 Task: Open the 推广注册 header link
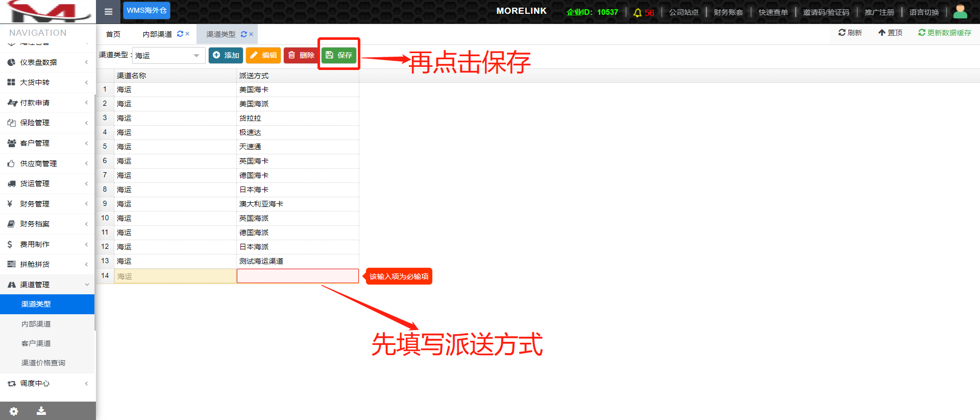pos(879,12)
